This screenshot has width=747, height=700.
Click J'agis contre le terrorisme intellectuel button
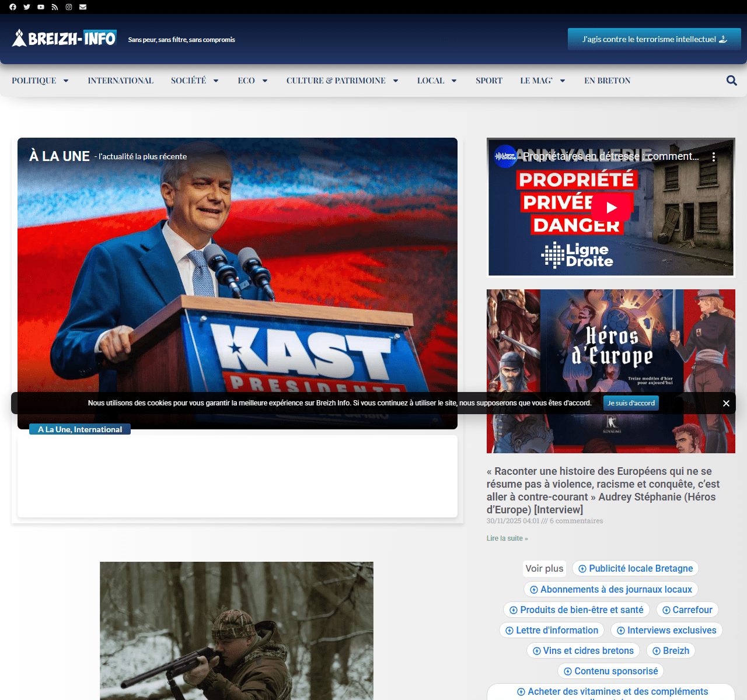click(654, 39)
